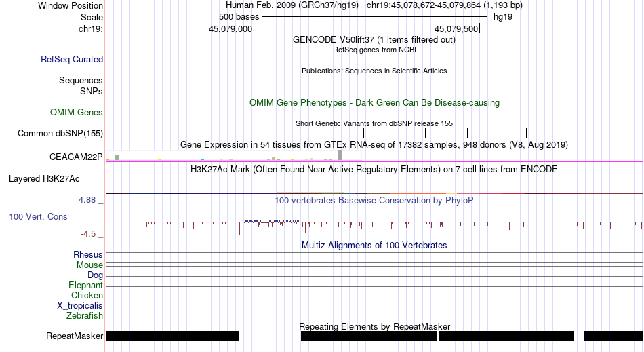Viewport: 644px width, 352px height.
Task: Click the 4.88 PhyloP upper value
Action: click(87, 200)
